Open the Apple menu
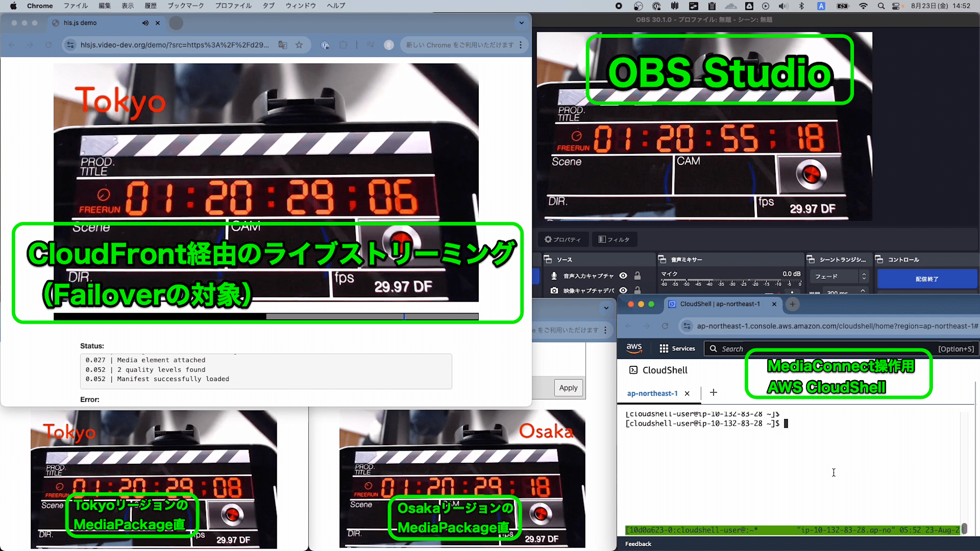 [13, 6]
